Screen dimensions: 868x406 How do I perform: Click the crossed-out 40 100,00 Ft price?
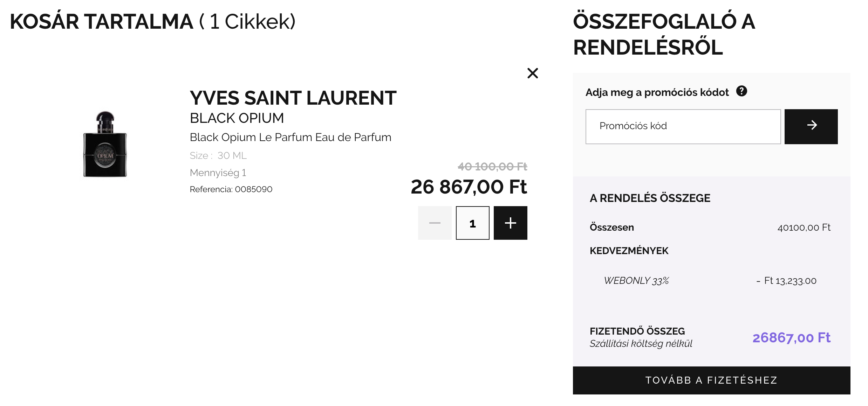point(492,167)
